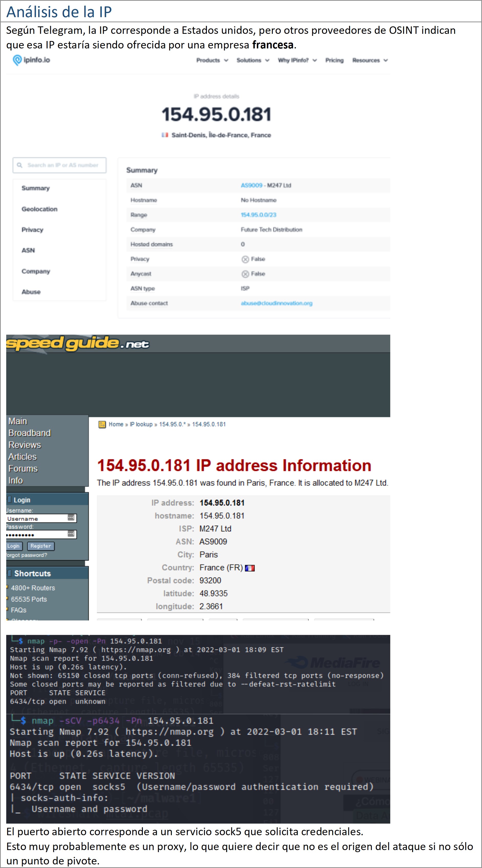Screen dimensions: 482x868
Task: Expand the Products dropdown menu
Action: tap(212, 60)
